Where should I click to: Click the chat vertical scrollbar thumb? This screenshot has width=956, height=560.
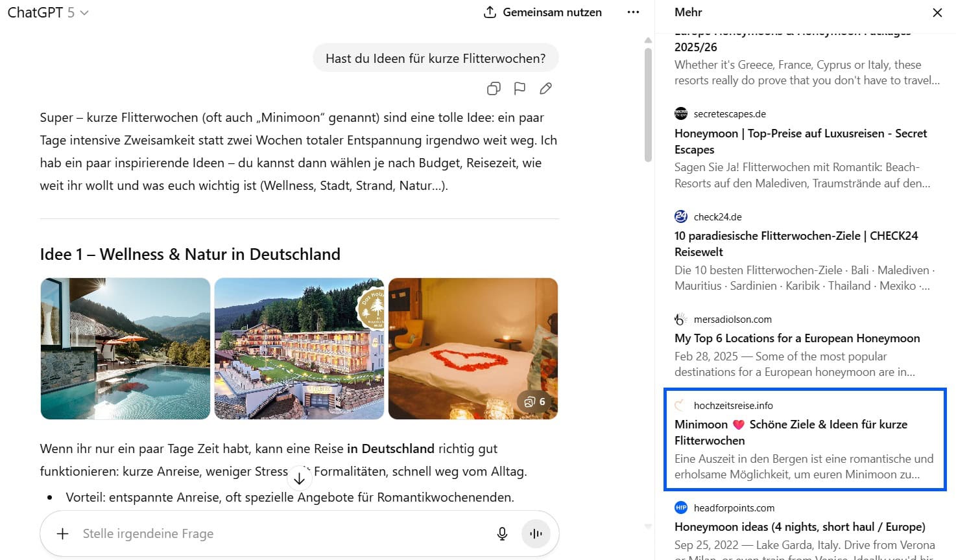pos(648,104)
